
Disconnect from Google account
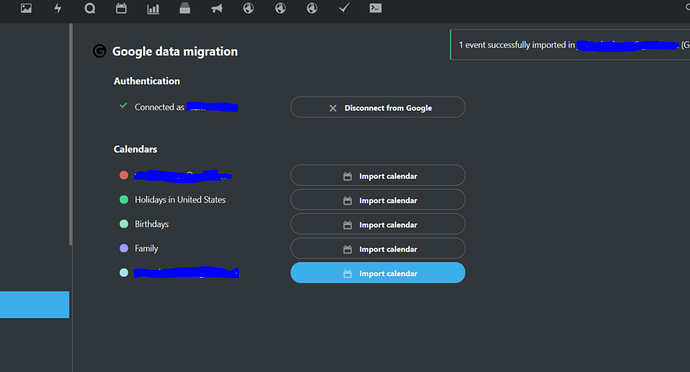(x=378, y=107)
